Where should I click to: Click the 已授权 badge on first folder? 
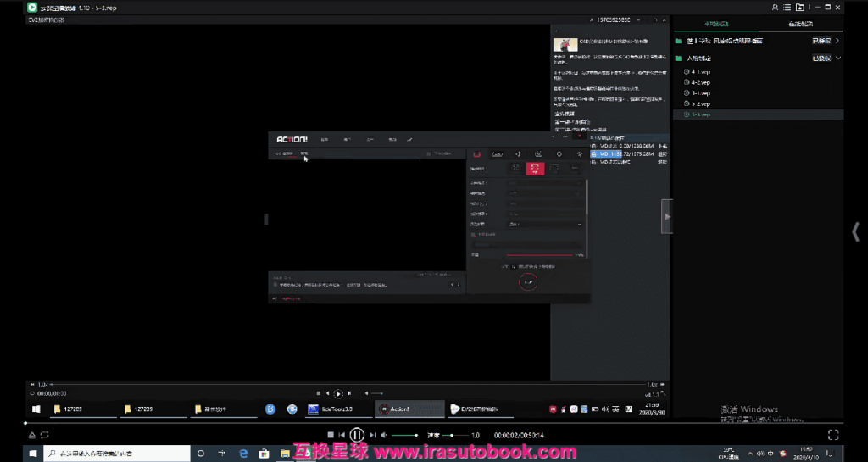[x=821, y=41]
